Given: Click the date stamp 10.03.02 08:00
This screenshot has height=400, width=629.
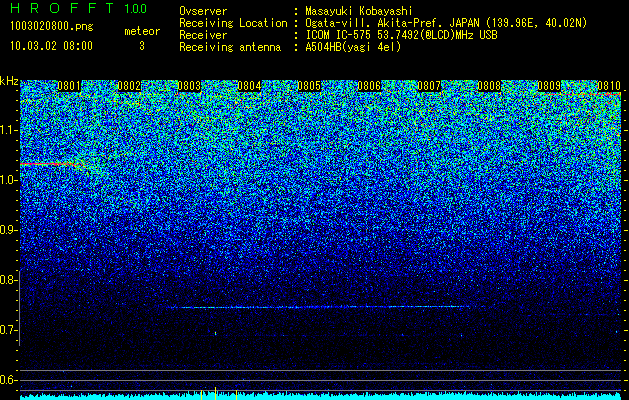Looking at the screenshot, I should 51,45.
